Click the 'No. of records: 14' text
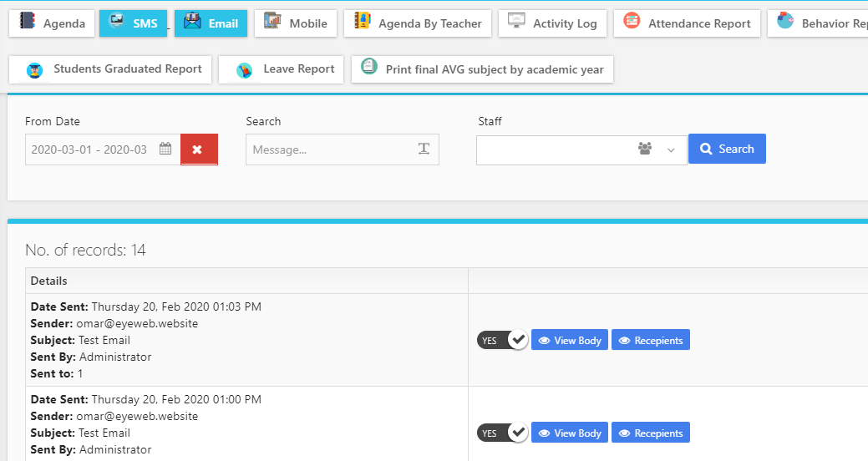The image size is (868, 461). [x=85, y=251]
